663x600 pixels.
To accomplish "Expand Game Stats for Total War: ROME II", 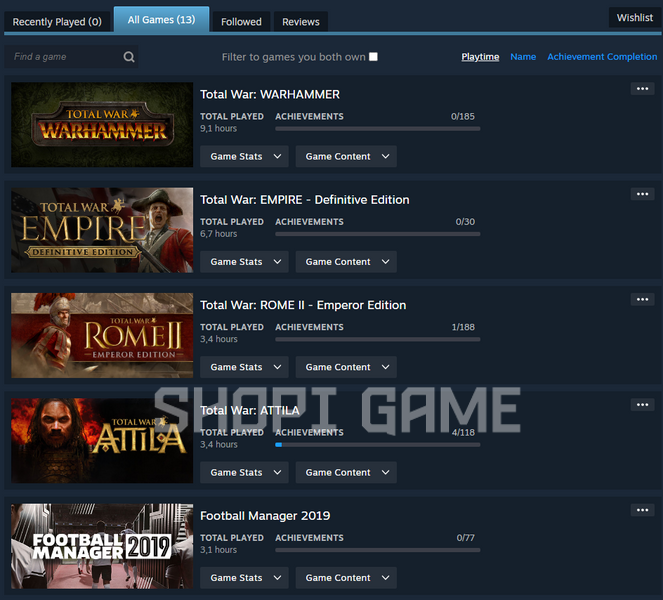I will tap(244, 367).
